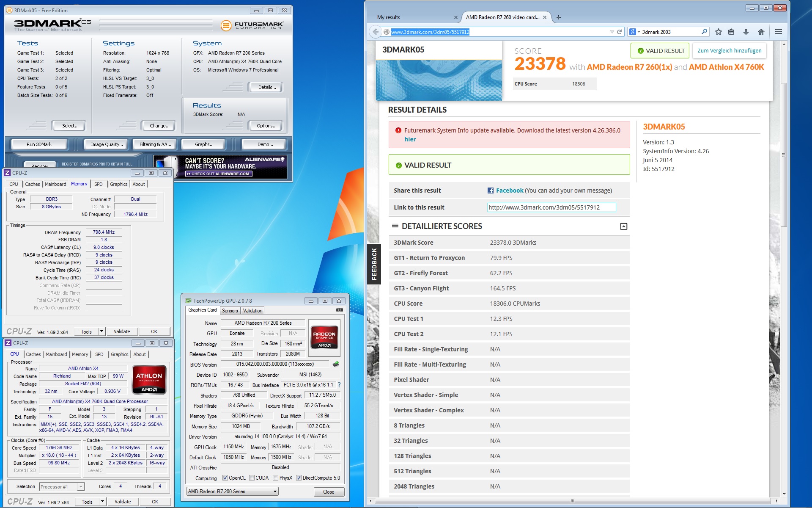Close the My results tab

pyautogui.click(x=455, y=17)
